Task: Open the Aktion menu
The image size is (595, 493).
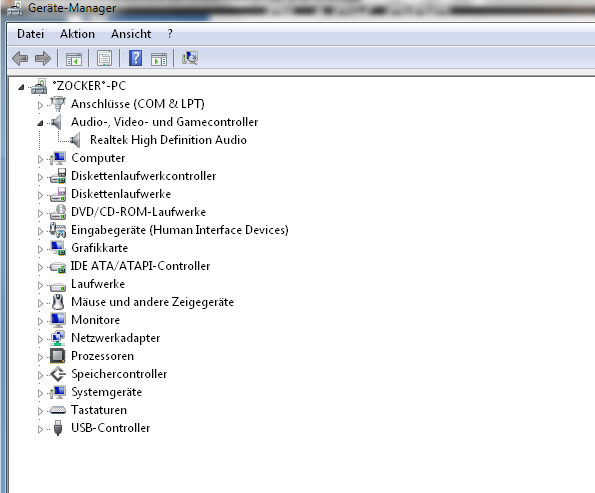Action: click(x=77, y=34)
